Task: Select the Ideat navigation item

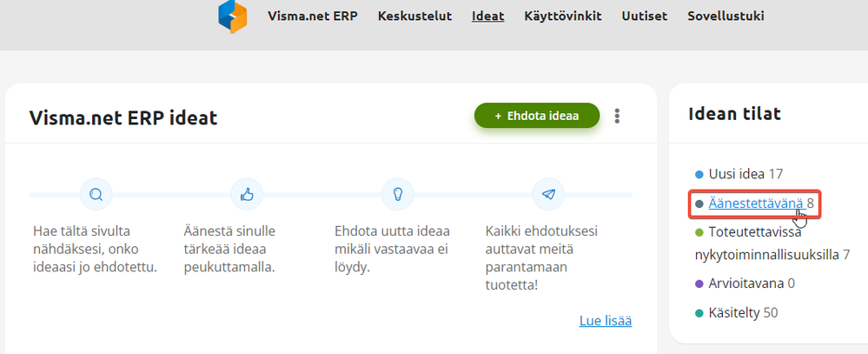Action: 487,17
